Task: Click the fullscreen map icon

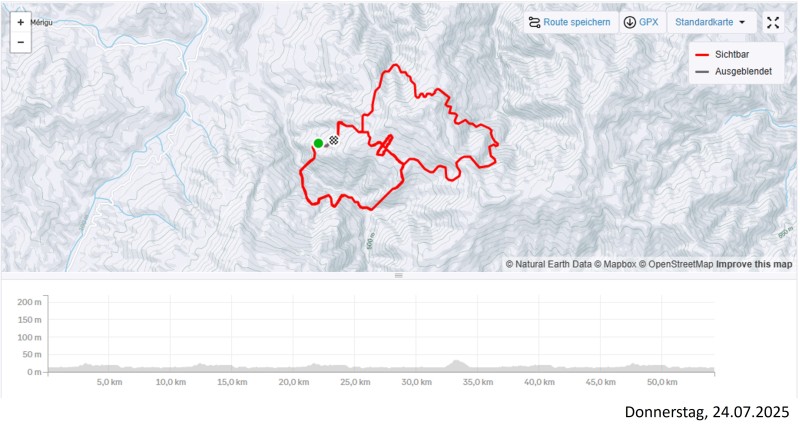Action: 773,22
